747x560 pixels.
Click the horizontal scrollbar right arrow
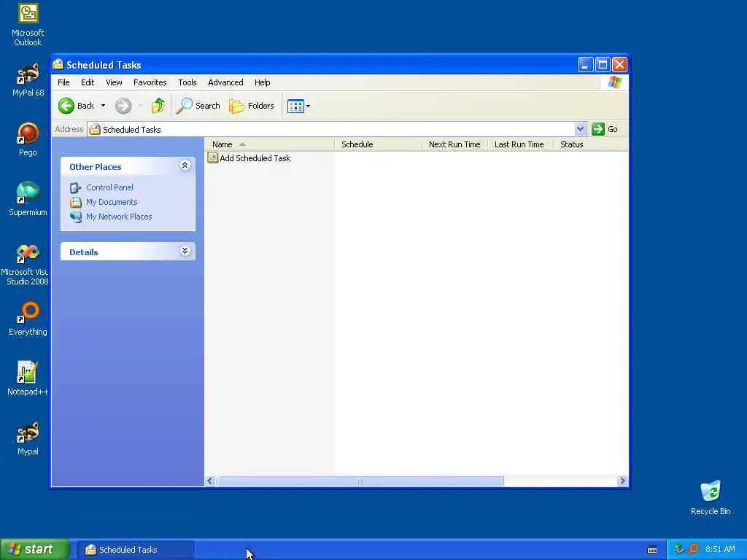click(622, 481)
